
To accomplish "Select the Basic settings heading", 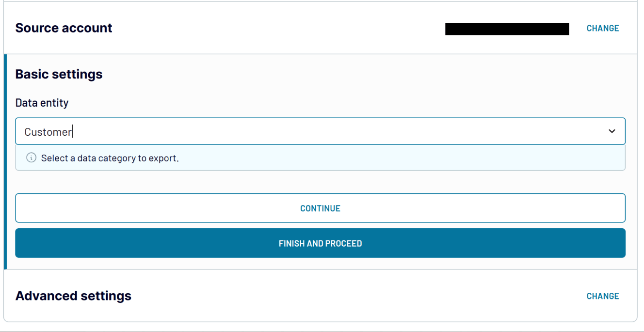I will pos(59,74).
